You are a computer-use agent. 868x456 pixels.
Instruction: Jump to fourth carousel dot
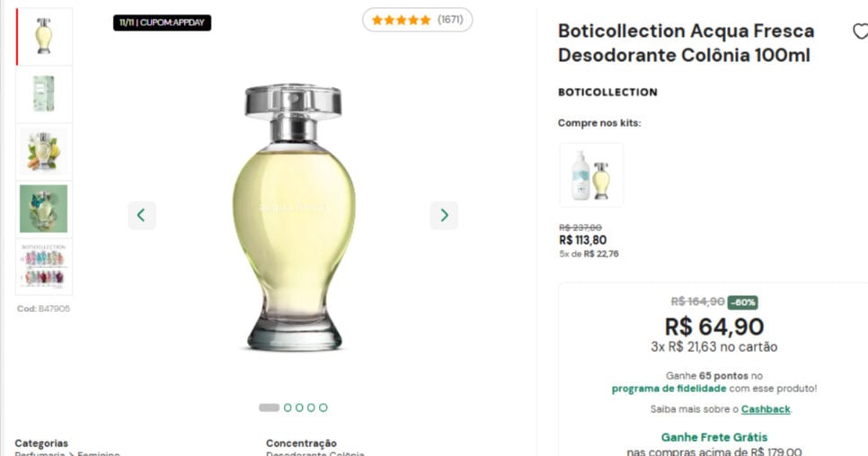[312, 407]
